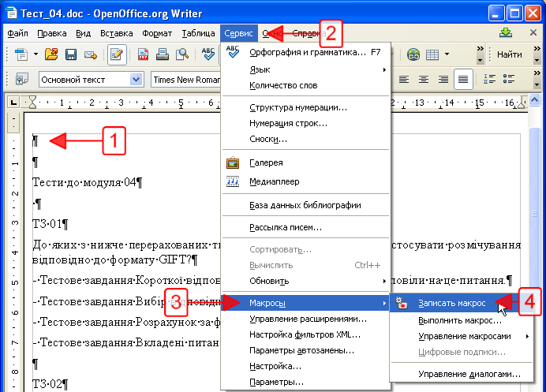Open the Основной текст style dropdown
The width and height of the screenshot is (546, 392).
pyautogui.click(x=136, y=80)
